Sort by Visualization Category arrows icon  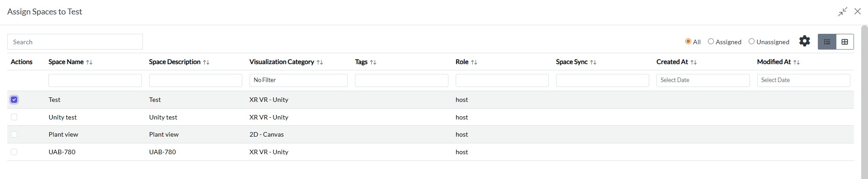pos(320,62)
